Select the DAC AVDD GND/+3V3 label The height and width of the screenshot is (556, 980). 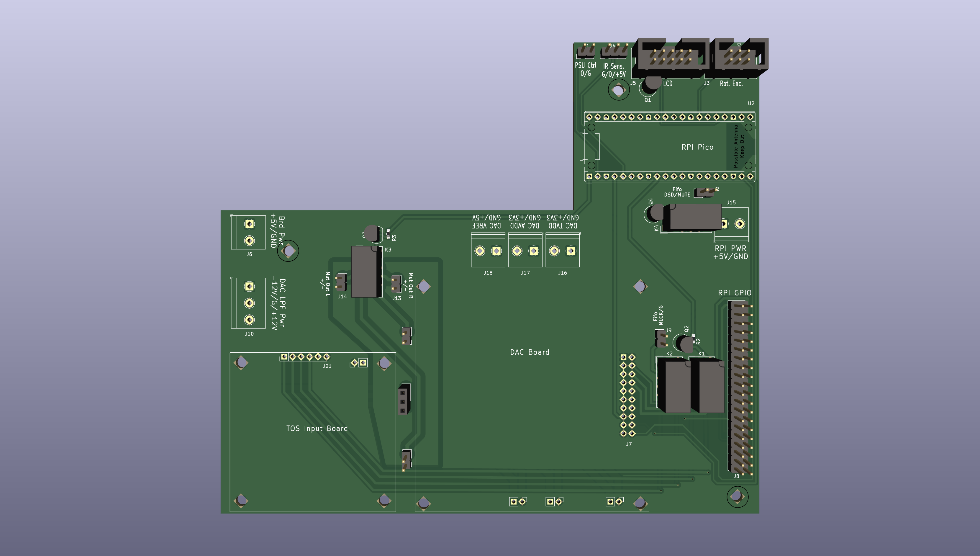point(525,221)
